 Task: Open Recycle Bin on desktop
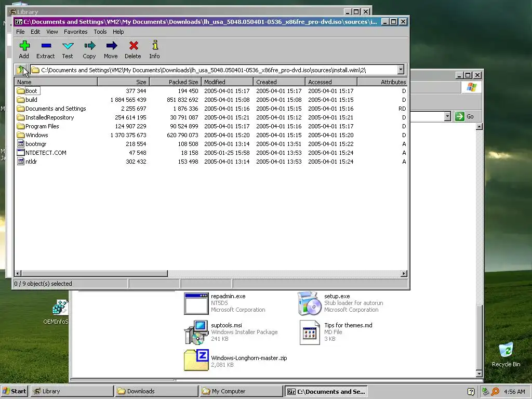[x=506, y=354]
